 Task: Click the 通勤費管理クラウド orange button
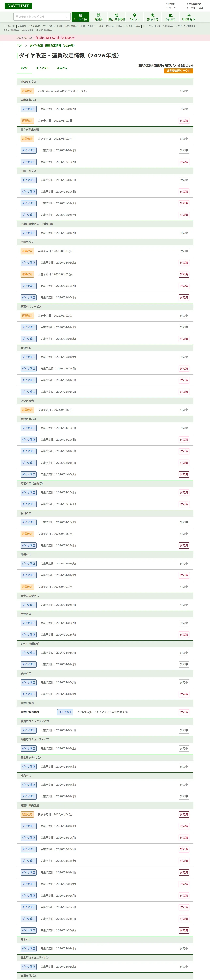[178, 71]
